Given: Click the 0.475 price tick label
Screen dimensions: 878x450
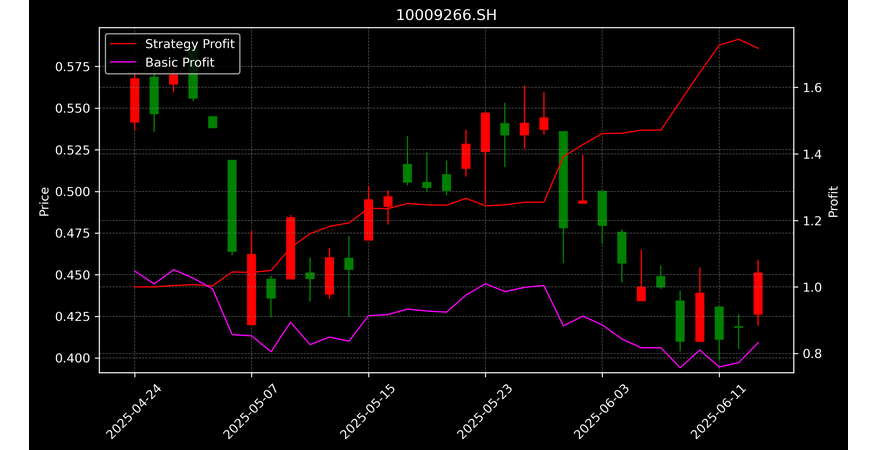Looking at the screenshot, I should coord(72,233).
